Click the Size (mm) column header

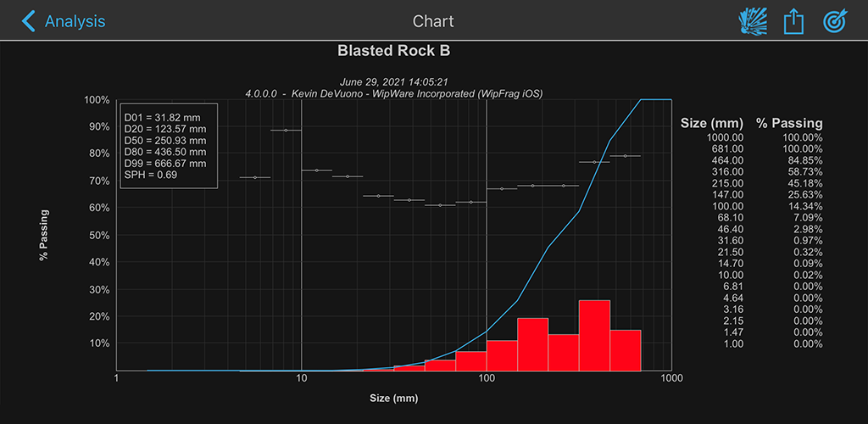[x=710, y=123]
